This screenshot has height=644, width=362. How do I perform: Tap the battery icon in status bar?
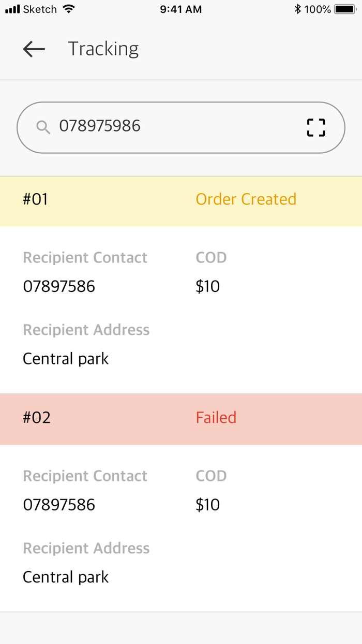pos(344,9)
